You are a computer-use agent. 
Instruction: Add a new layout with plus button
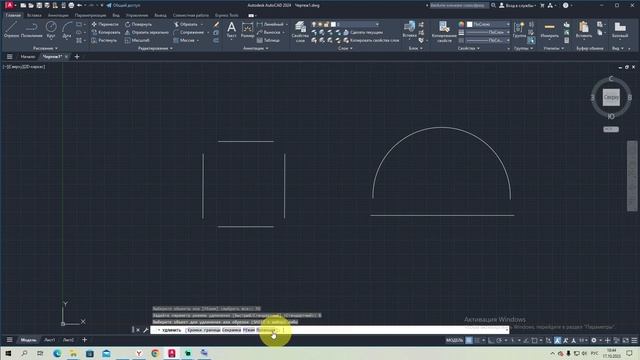coord(84,340)
